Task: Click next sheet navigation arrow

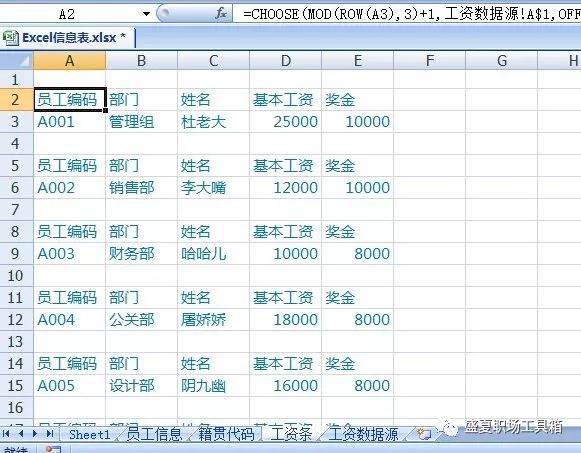Action: coord(35,433)
